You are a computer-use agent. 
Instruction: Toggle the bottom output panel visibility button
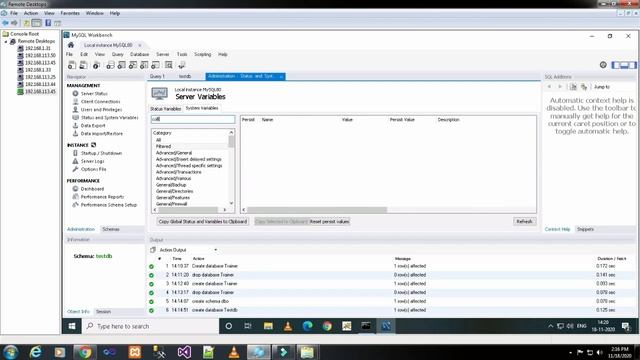pos(624,65)
